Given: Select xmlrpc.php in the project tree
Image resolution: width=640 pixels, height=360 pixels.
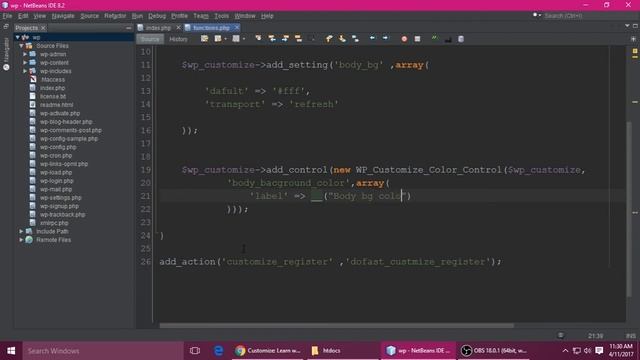Looking at the screenshot, I should [x=54, y=223].
